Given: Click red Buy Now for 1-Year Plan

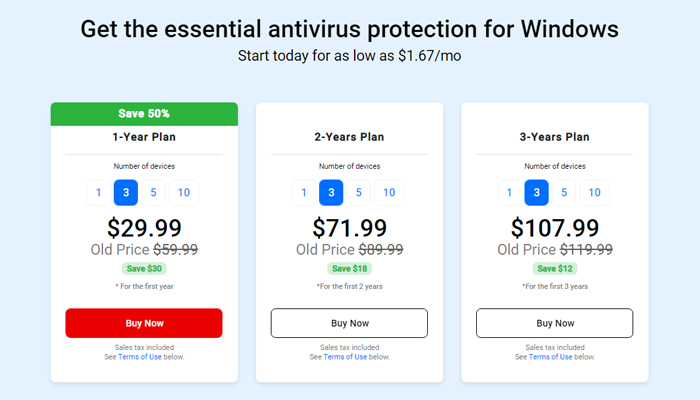Looking at the screenshot, I should (x=144, y=323).
